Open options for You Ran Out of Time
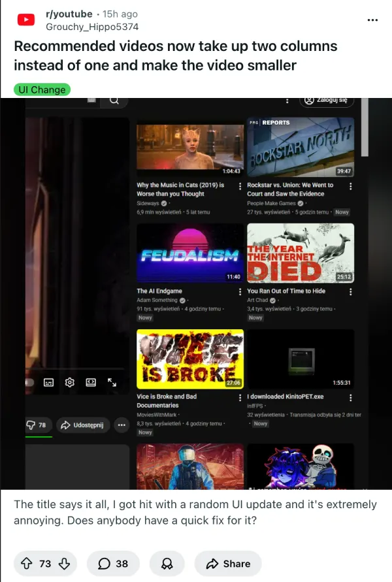Image resolution: width=392 pixels, height=582 pixels. point(350,292)
